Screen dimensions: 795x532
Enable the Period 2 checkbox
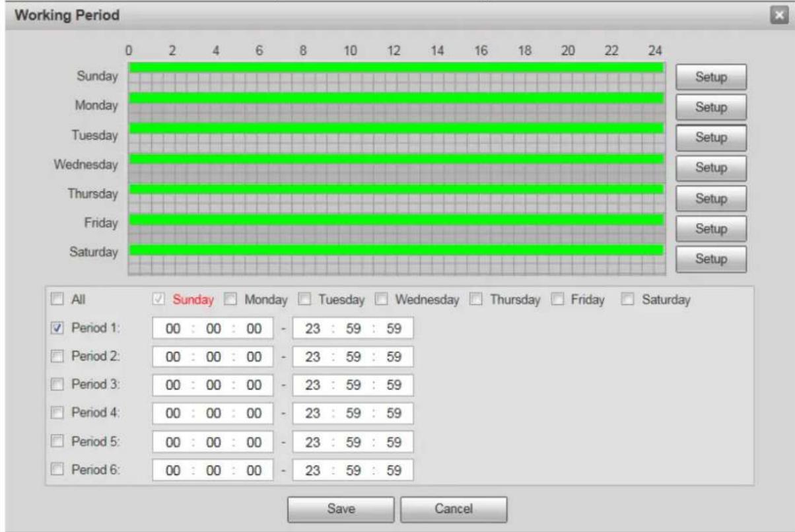tap(56, 356)
